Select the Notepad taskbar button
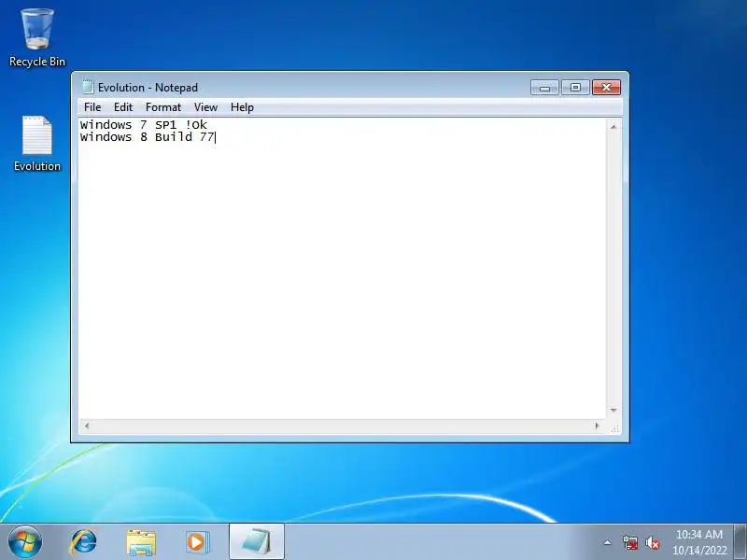Screen dimensions: 747x560 [257, 541]
